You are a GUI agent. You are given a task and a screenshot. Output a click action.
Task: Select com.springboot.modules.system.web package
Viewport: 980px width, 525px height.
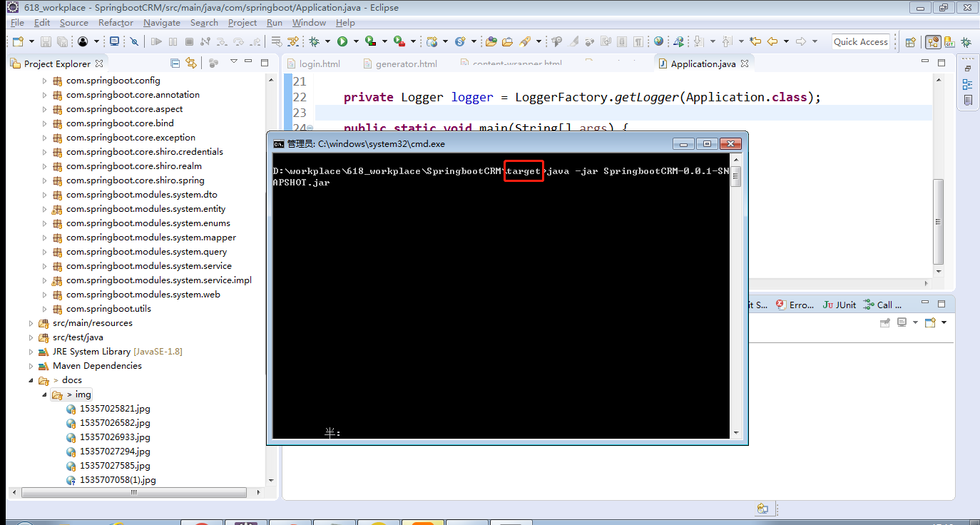click(x=143, y=295)
